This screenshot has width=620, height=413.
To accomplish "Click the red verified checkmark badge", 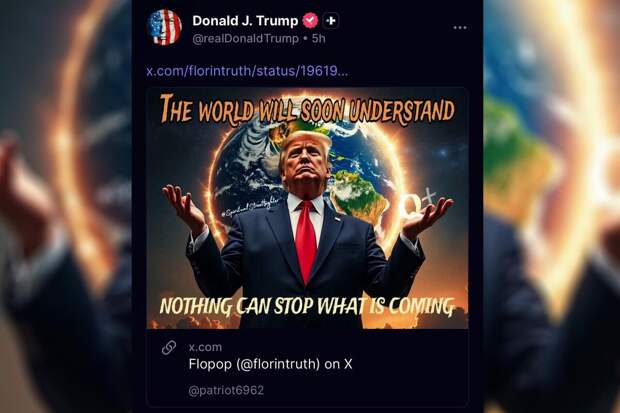I will 310,21.
